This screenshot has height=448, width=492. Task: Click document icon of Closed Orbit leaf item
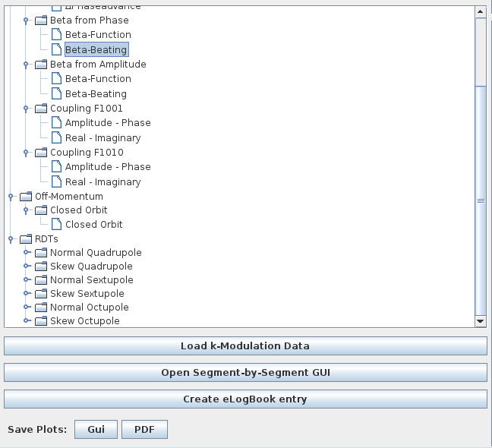coord(56,224)
